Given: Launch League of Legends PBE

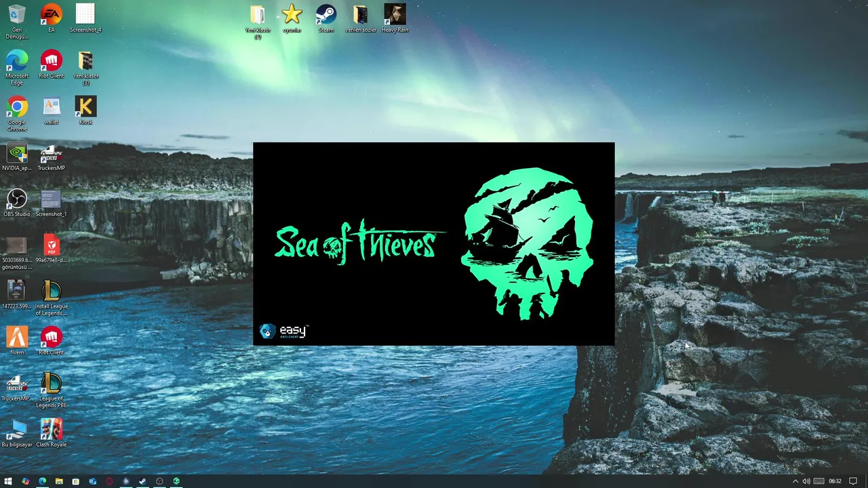Looking at the screenshot, I should 51,390.
